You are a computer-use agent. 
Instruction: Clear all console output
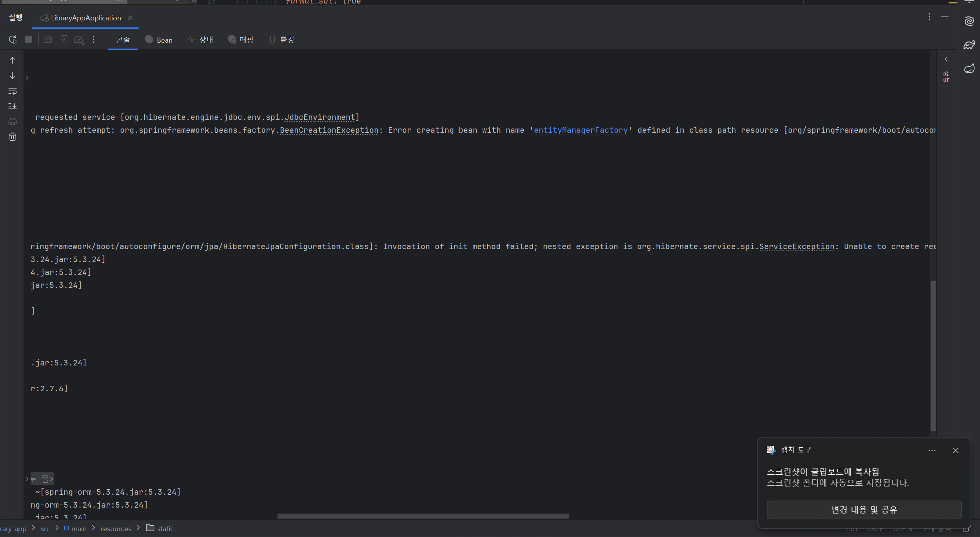13,137
